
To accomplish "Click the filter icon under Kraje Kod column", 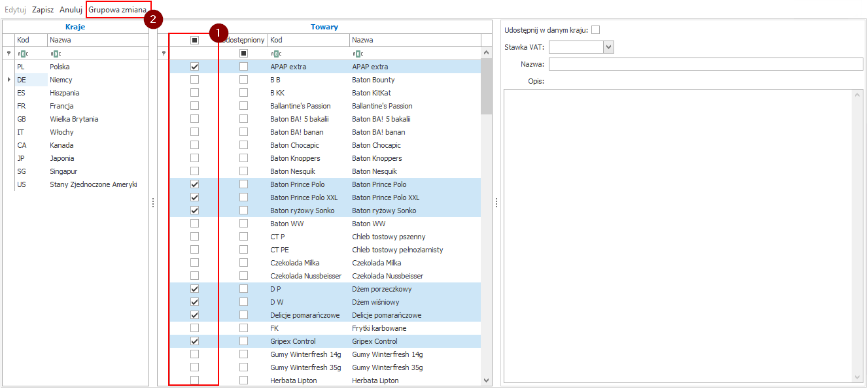I will [x=22, y=54].
